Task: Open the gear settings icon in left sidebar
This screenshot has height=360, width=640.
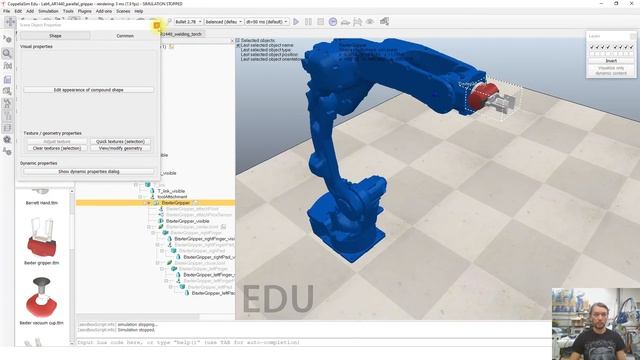Action: tap(7, 140)
